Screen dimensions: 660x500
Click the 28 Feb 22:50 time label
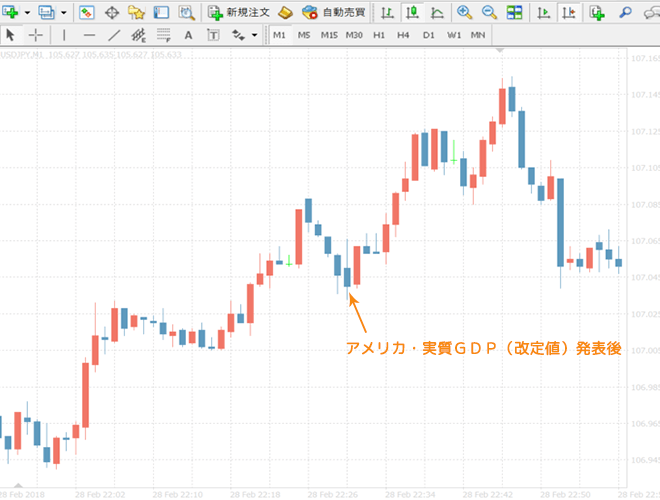(565, 494)
